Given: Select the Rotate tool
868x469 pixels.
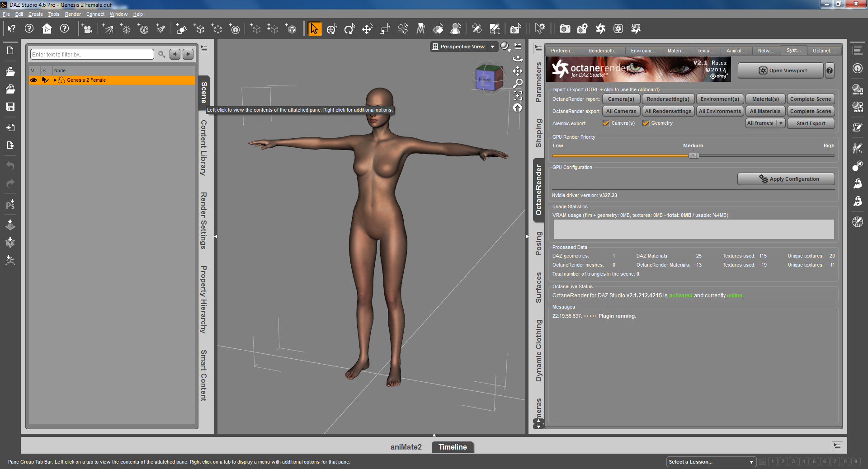Looking at the screenshot, I should (349, 29).
